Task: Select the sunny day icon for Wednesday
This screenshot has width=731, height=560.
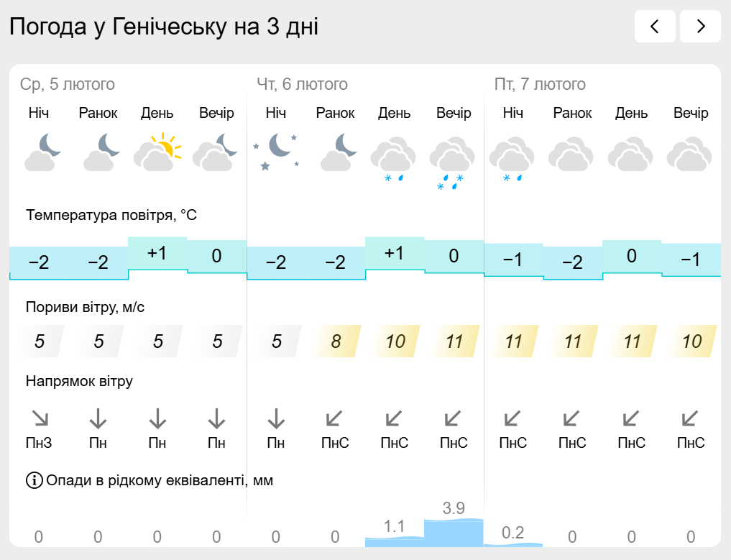Action: click(x=157, y=152)
